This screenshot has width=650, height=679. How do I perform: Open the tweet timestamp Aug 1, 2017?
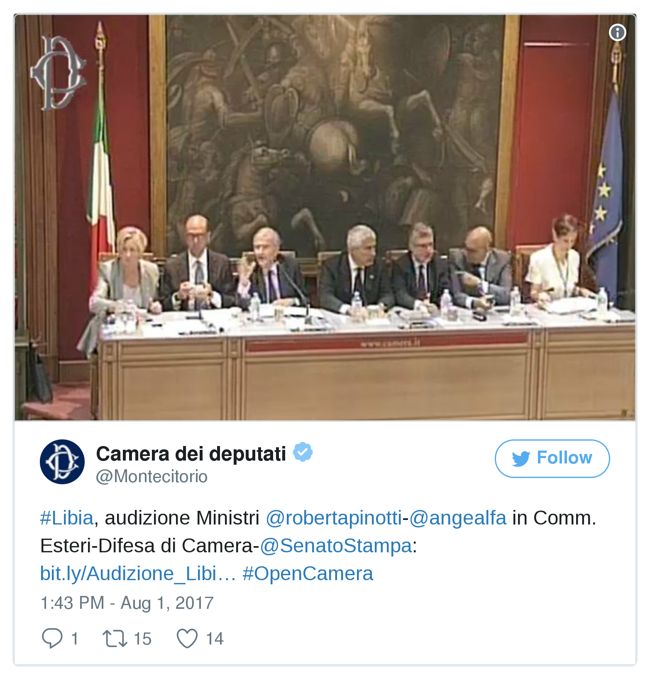click(127, 603)
